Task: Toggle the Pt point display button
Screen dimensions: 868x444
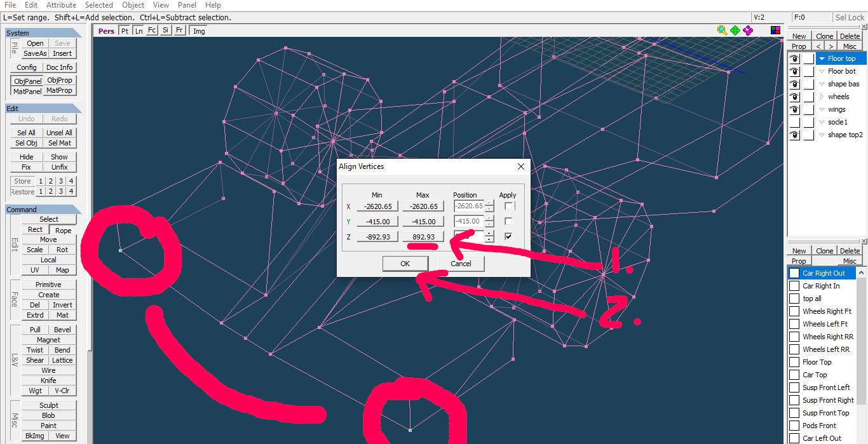Action: [x=125, y=30]
